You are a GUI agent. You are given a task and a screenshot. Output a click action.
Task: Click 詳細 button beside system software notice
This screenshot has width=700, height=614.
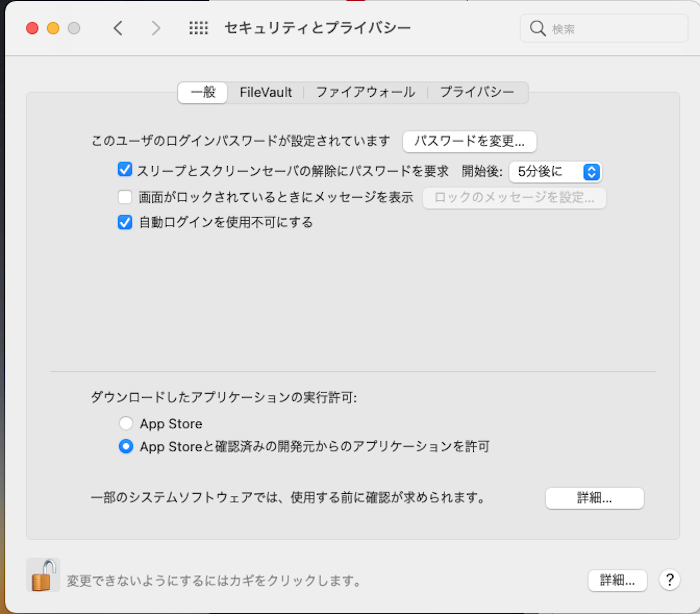tap(594, 498)
